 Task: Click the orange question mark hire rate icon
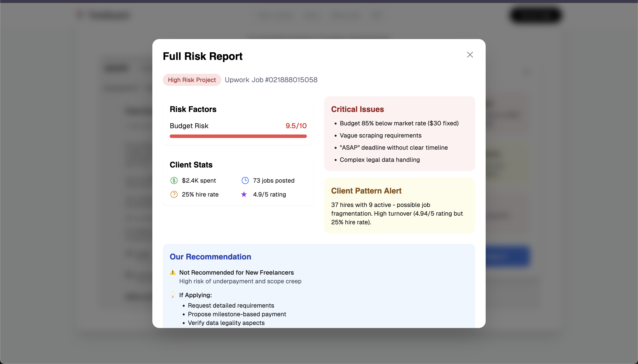[174, 195]
